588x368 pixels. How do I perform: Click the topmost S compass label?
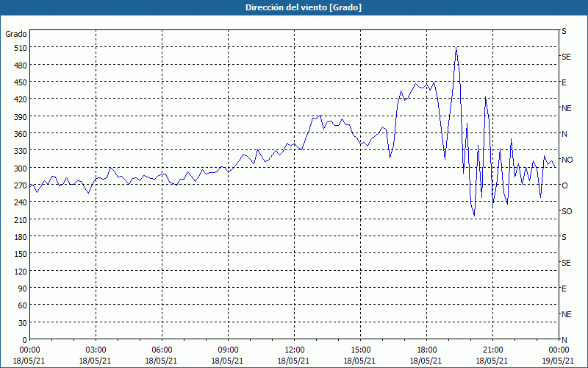[x=564, y=31]
